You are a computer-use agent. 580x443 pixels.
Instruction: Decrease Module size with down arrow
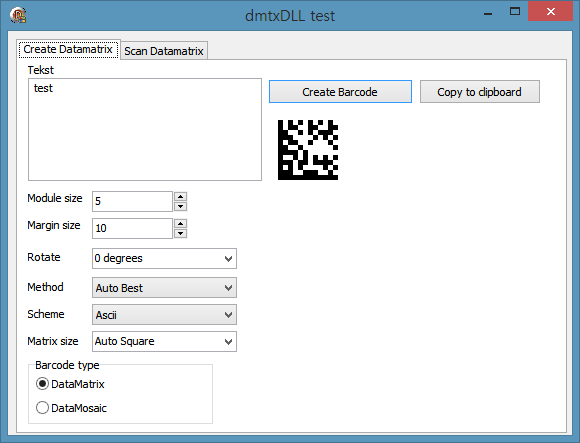pos(180,206)
